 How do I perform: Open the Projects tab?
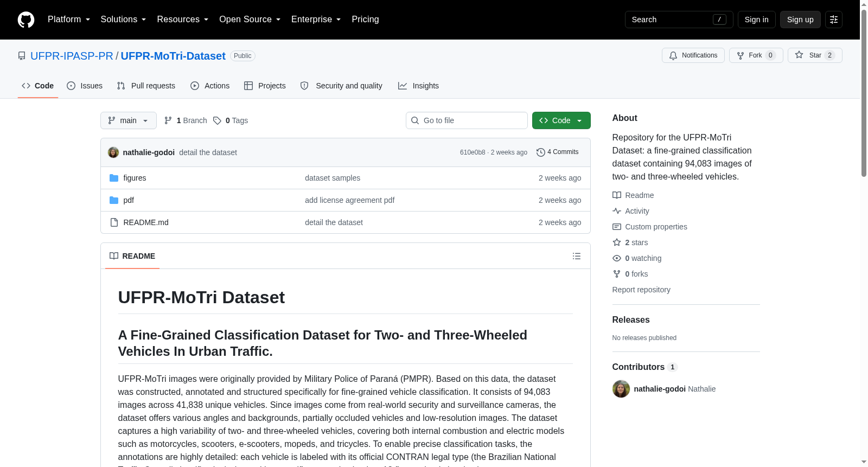coord(265,86)
